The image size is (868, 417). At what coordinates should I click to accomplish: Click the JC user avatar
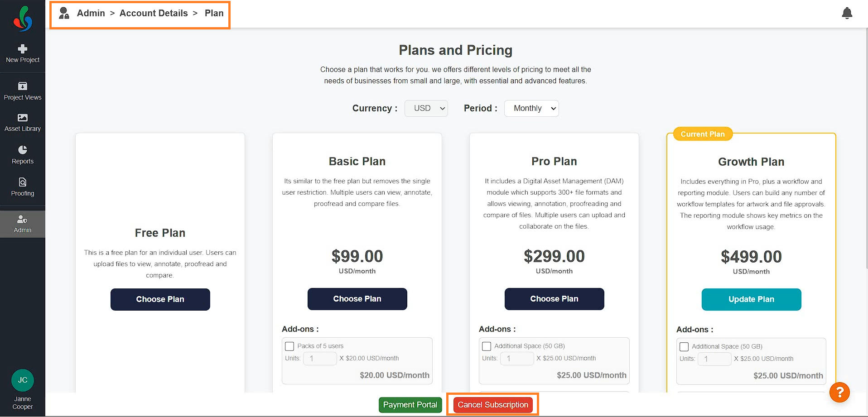(23, 380)
